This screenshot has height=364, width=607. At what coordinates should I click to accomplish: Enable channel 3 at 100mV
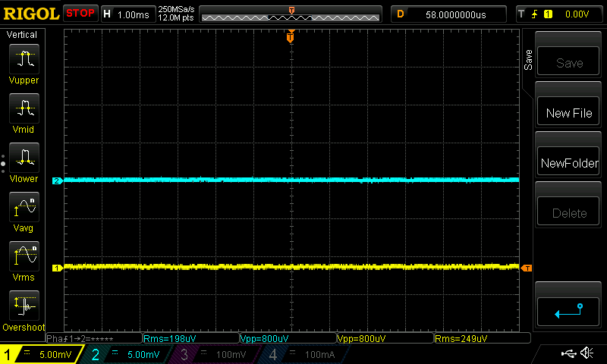pyautogui.click(x=215, y=354)
